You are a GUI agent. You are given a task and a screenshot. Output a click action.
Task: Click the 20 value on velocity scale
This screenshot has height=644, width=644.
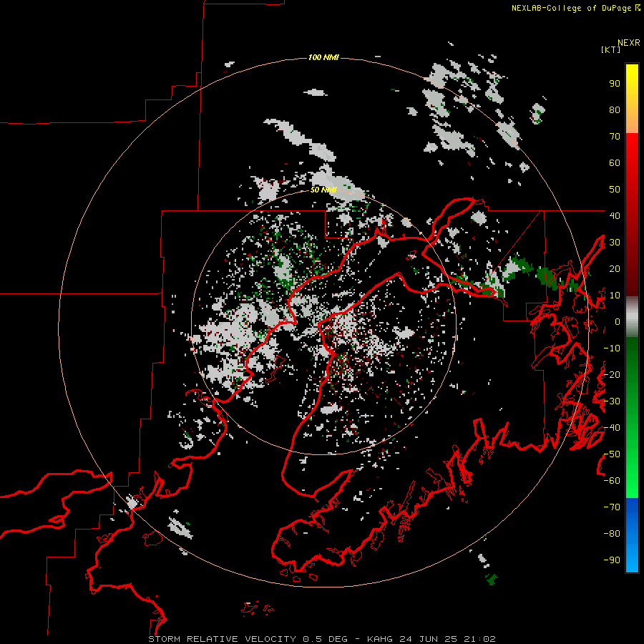(x=615, y=268)
